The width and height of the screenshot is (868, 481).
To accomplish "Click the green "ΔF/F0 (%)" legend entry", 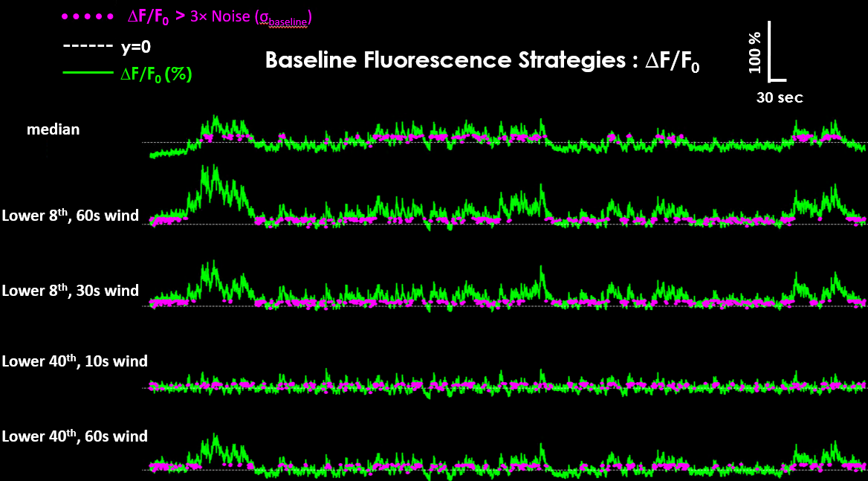I will click(156, 74).
